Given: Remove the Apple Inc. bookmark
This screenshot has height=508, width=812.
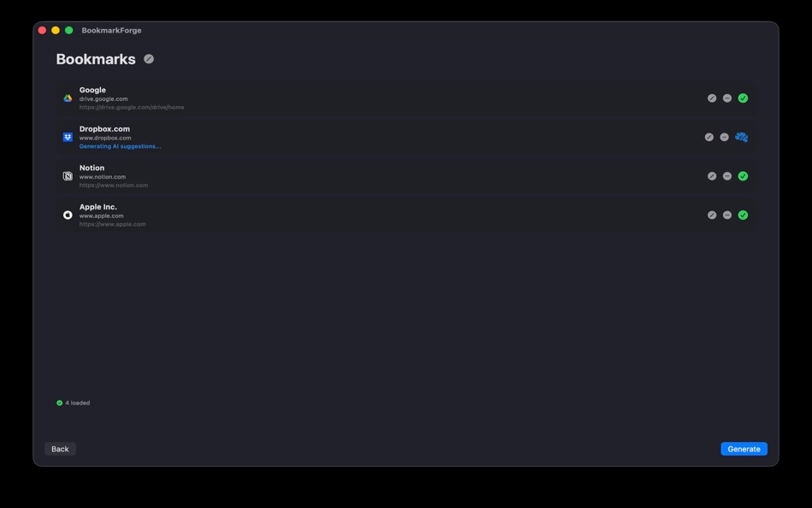Looking at the screenshot, I should pos(727,215).
